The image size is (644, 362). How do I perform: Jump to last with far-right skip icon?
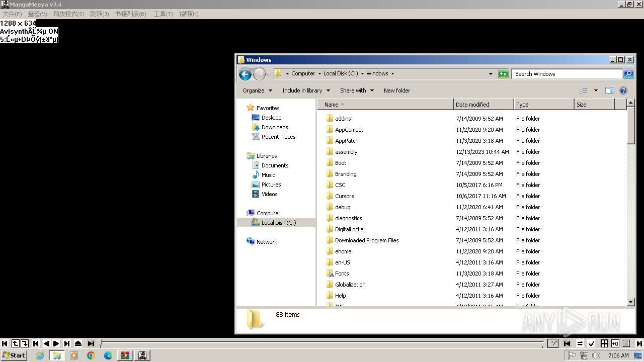coord(639,343)
